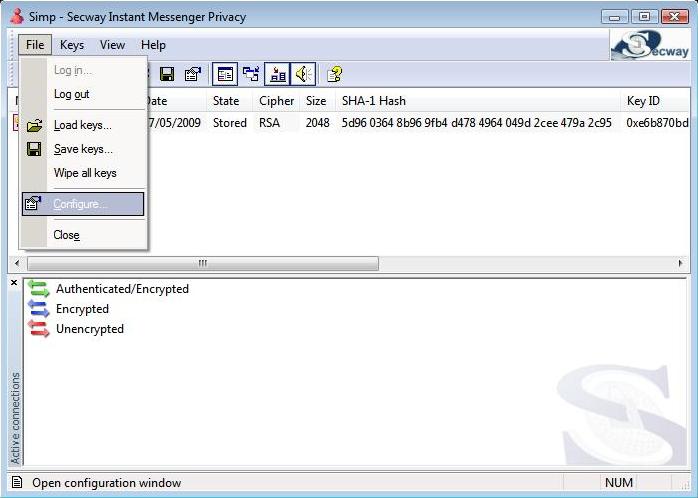698x498 pixels.
Task: Toggle the system tray toolbar button
Action: click(x=277, y=74)
